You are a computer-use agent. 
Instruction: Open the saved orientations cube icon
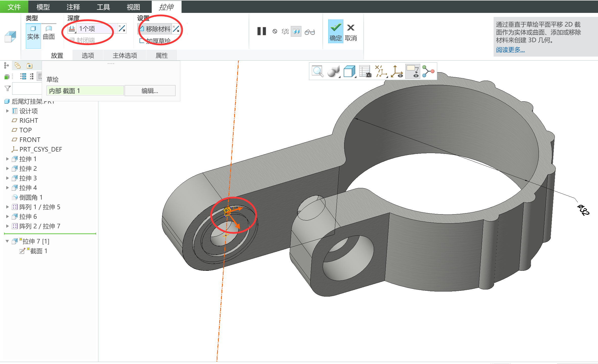[349, 71]
